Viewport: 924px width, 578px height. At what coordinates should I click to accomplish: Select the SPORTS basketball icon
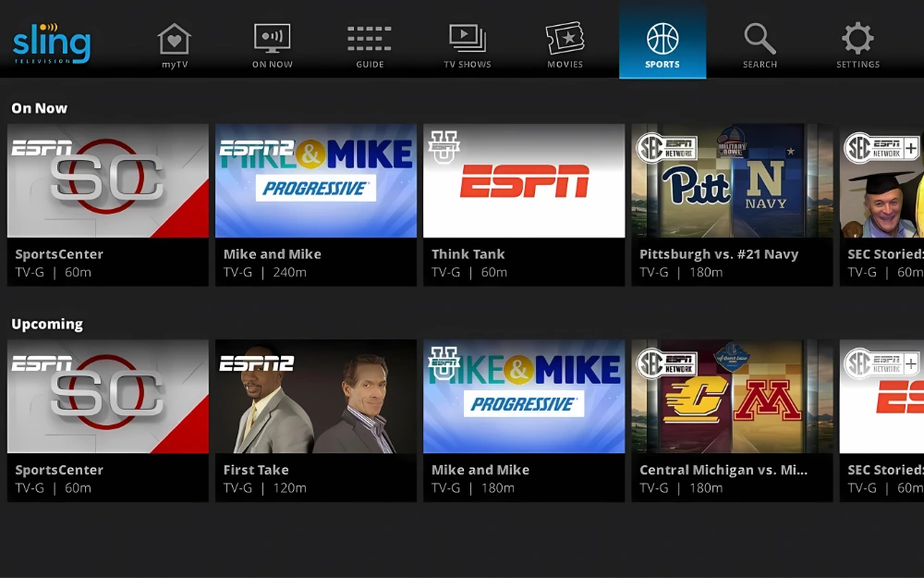click(663, 38)
